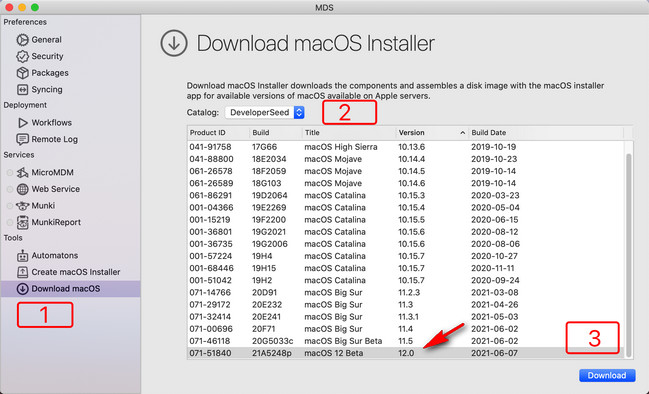Select macOS High Sierra 10.13.6 row
This screenshot has width=649, height=394.
(406, 147)
